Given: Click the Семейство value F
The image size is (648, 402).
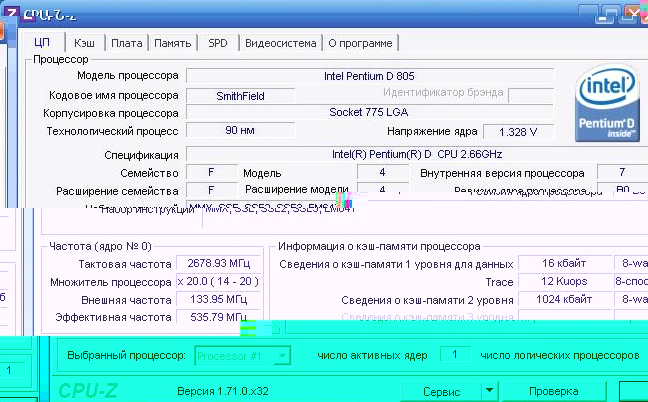Looking at the screenshot, I should [211, 172].
